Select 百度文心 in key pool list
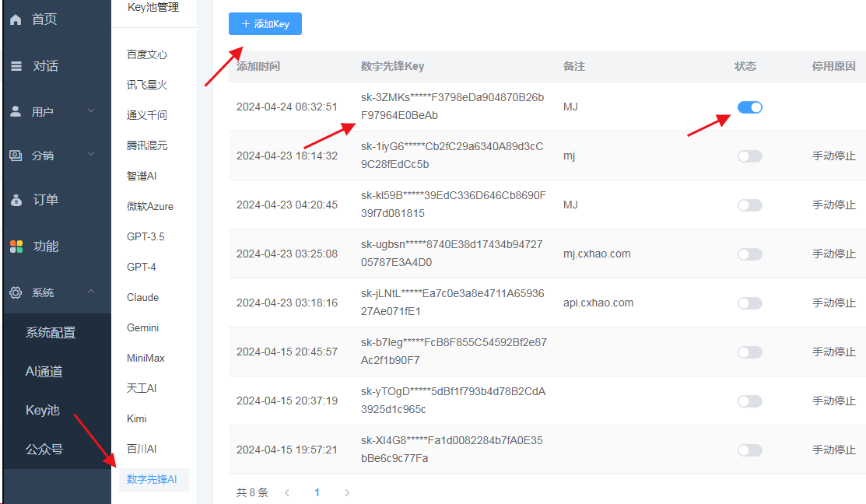Image resolution: width=866 pixels, height=504 pixels. click(x=147, y=54)
